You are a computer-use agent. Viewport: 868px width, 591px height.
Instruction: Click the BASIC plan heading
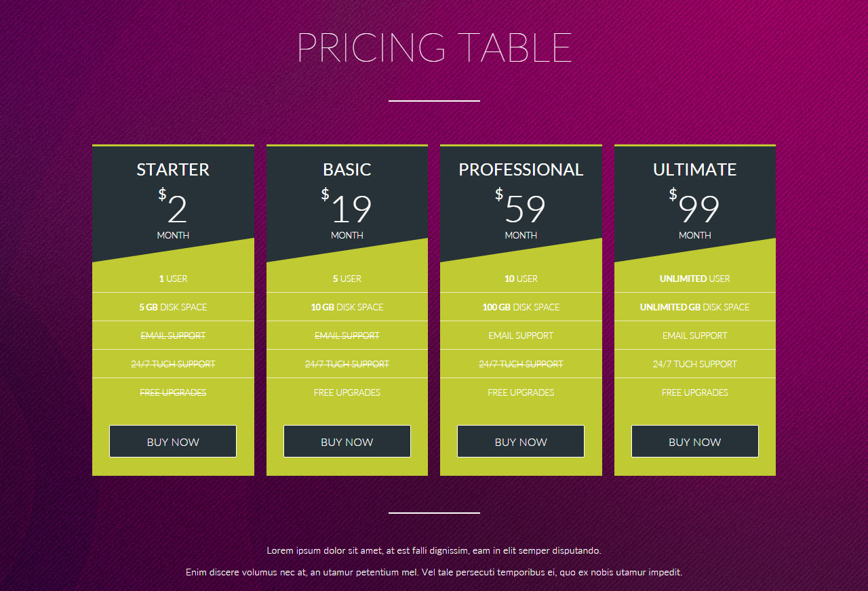(347, 169)
